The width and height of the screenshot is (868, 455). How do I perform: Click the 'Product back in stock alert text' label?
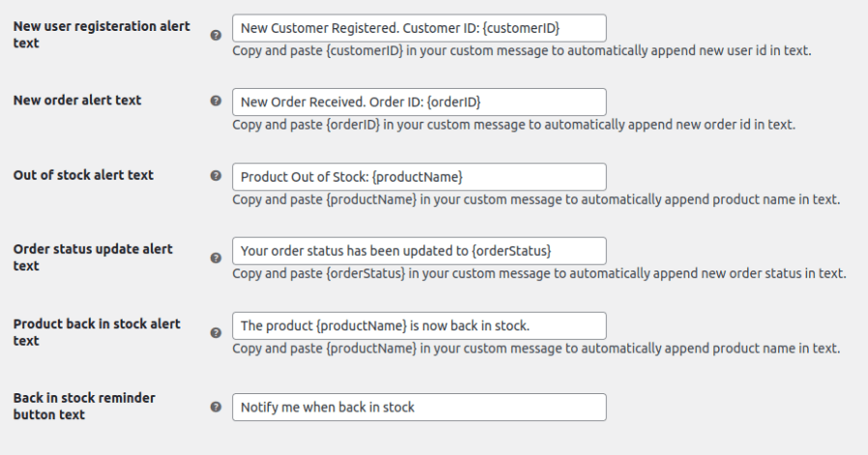97,332
